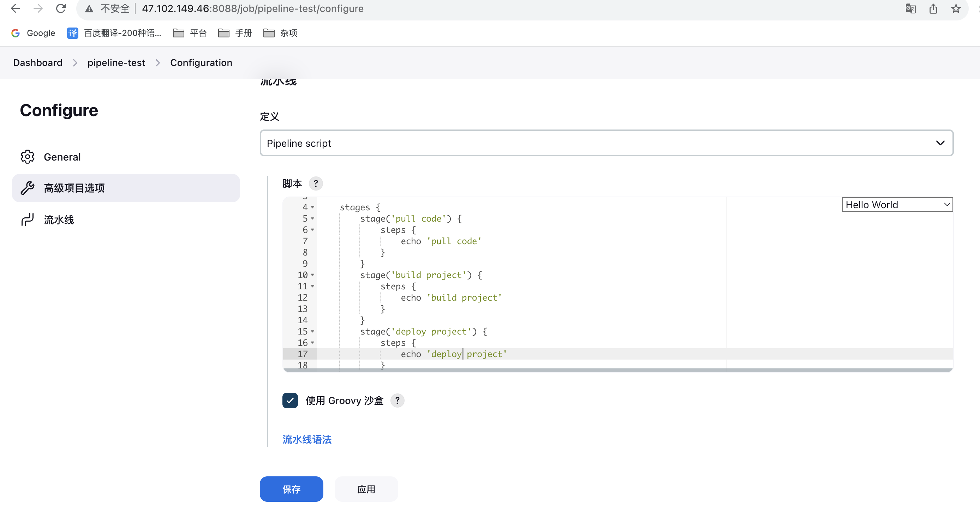Click the Dashboard breadcrumb home icon
This screenshot has width=980, height=530.
tap(37, 63)
